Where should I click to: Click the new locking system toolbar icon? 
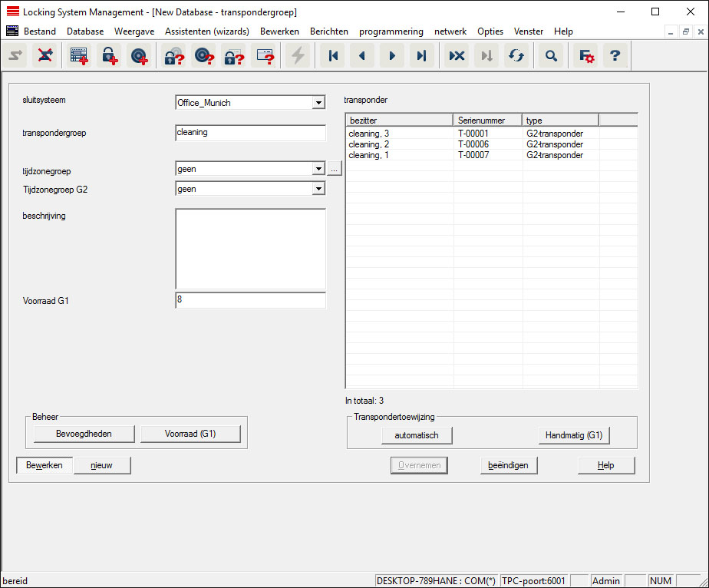point(78,56)
